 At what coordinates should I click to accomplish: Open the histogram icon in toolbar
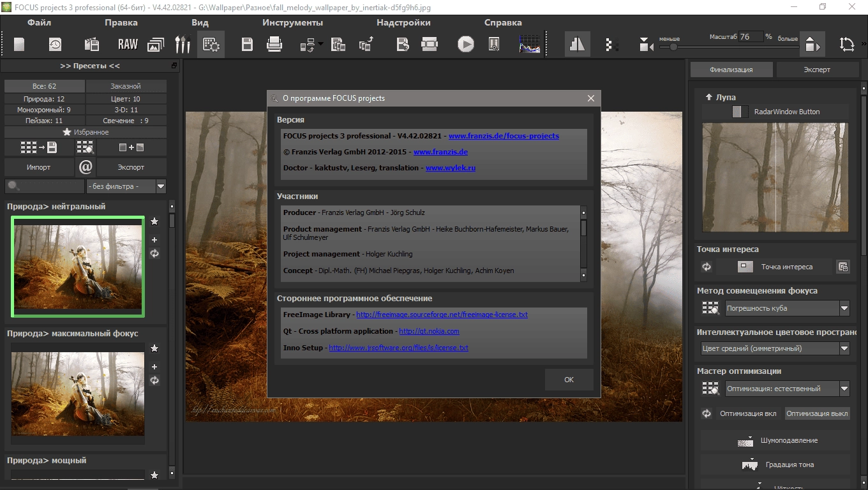point(530,45)
